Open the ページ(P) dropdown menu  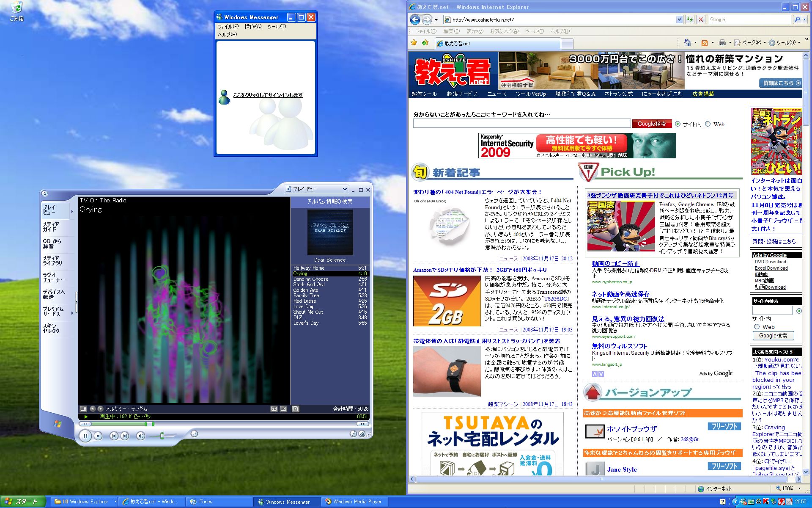pyautogui.click(x=750, y=43)
